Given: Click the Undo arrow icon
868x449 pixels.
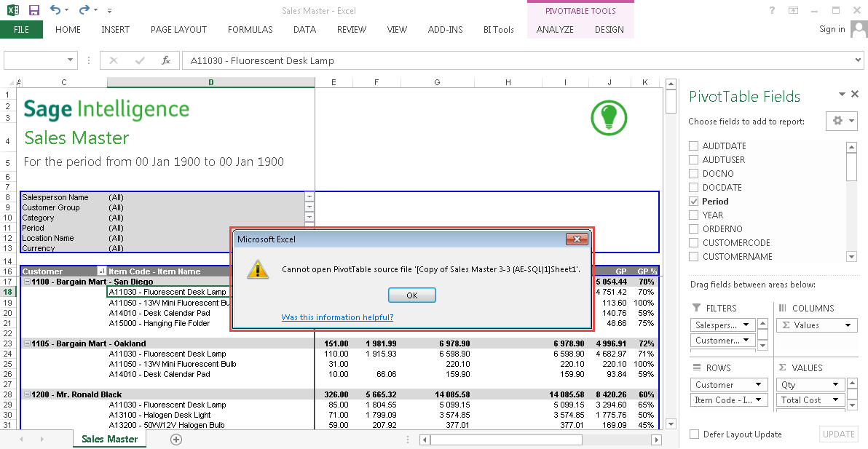Looking at the screenshot, I should [55, 10].
